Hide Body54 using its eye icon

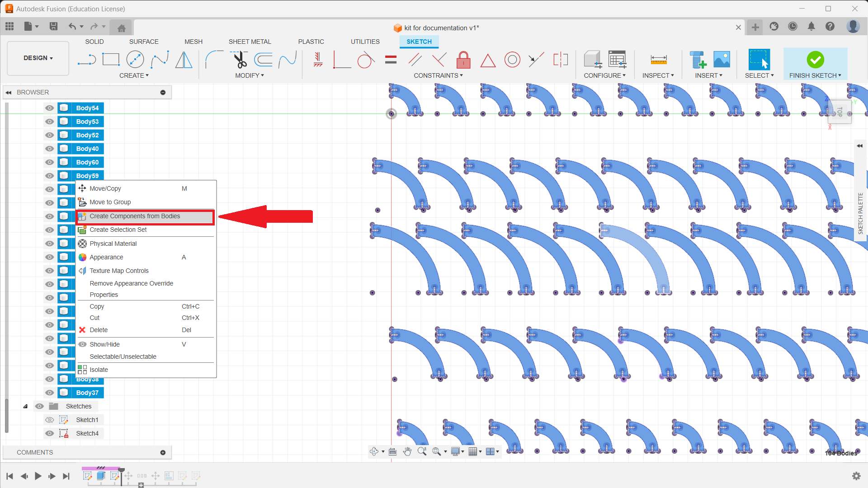coord(50,108)
